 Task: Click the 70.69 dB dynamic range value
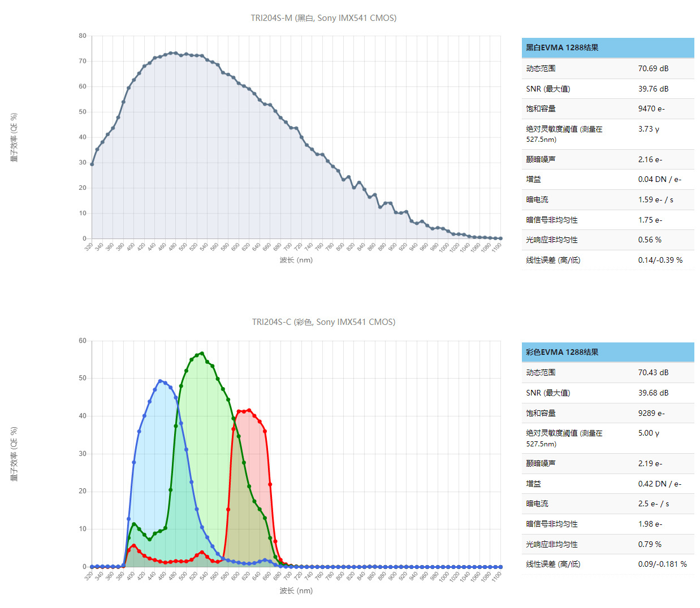(653, 68)
